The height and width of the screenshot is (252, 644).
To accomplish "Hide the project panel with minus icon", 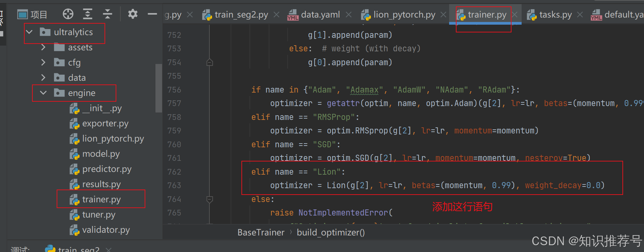I will pos(152,14).
